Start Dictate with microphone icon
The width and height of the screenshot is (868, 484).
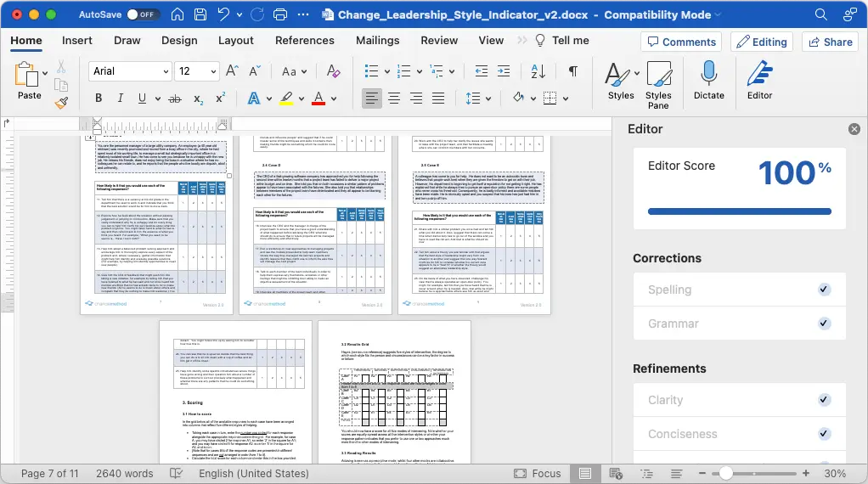[709, 80]
